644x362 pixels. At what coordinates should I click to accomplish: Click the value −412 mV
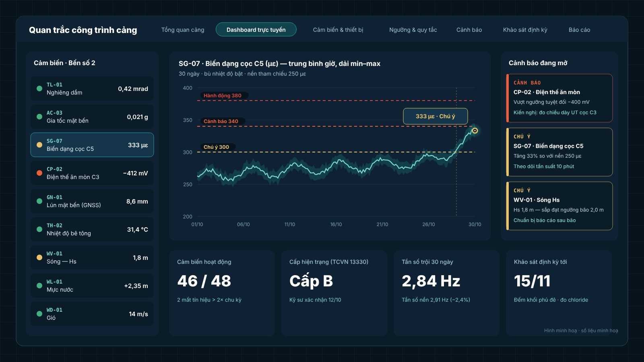click(x=136, y=173)
